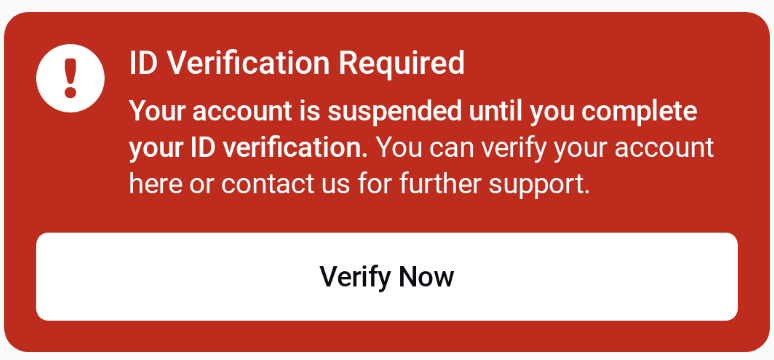This screenshot has width=774, height=360.
Task: Click the exclamation mark alert icon
Action: point(70,78)
